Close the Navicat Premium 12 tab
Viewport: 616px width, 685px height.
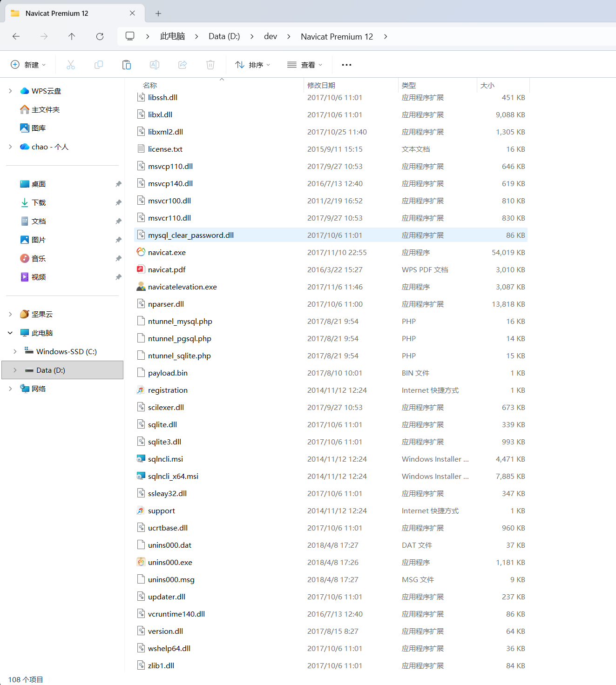[x=132, y=13]
